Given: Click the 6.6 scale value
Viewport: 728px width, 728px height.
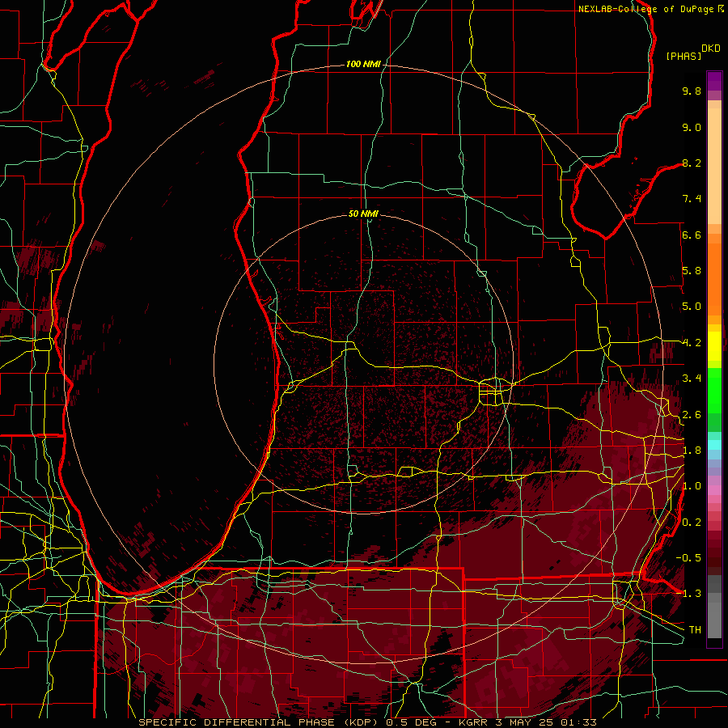Looking at the screenshot, I should [692, 235].
